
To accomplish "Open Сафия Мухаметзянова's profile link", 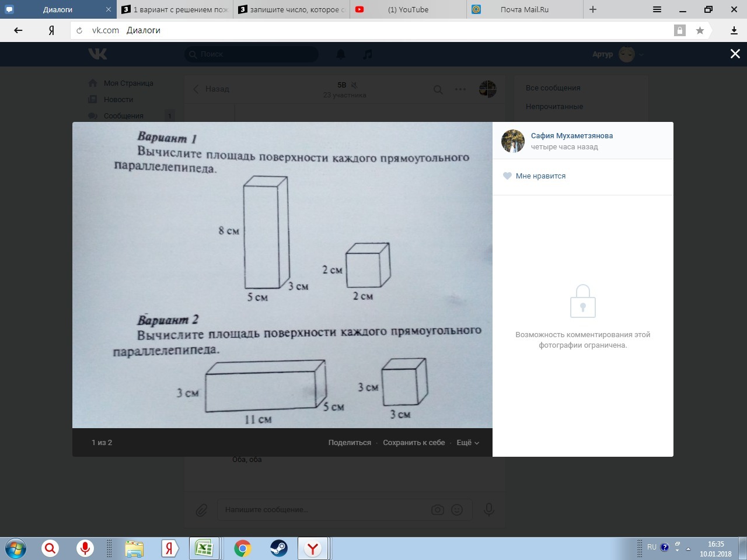I will (571, 136).
